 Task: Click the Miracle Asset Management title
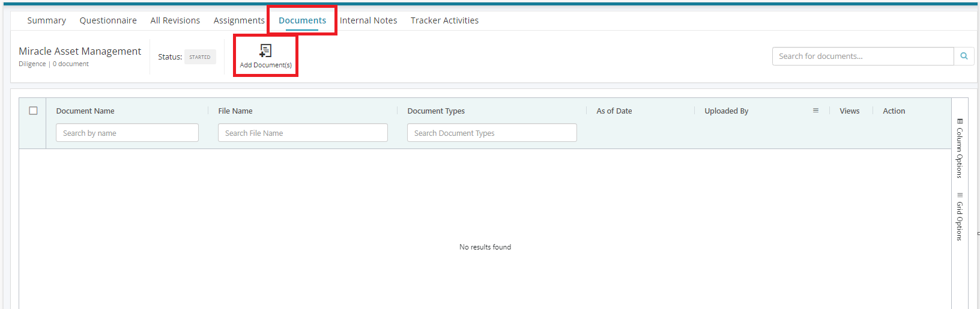tap(80, 51)
